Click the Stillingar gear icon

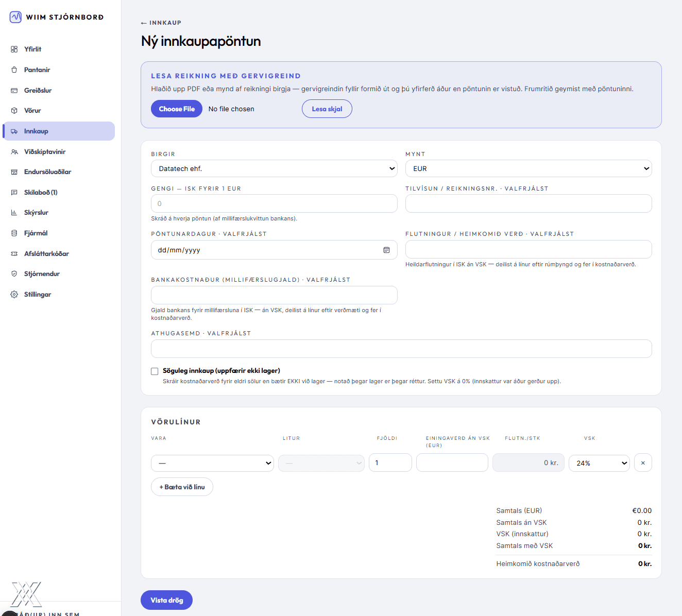(14, 295)
